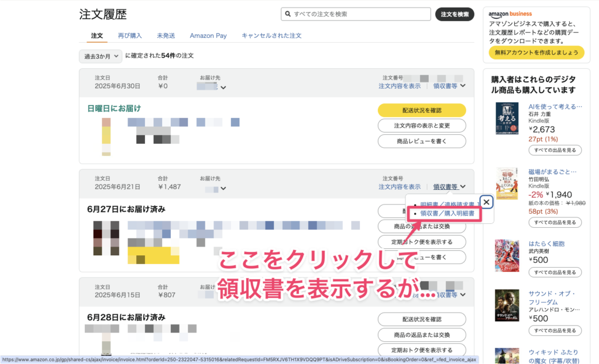This screenshot has height=364, width=599.
Task: Click サウンド・オブ・フリーダム title link
Action: click(x=552, y=297)
